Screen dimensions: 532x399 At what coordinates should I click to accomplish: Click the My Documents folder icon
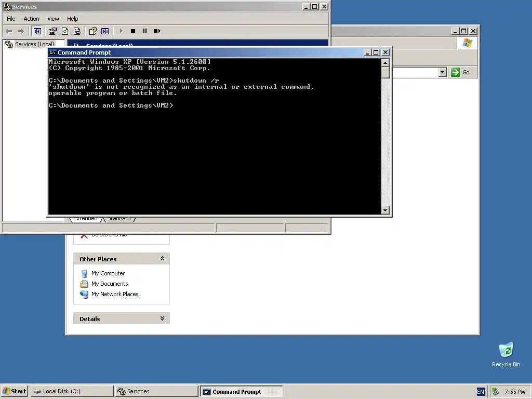pyautogui.click(x=84, y=284)
